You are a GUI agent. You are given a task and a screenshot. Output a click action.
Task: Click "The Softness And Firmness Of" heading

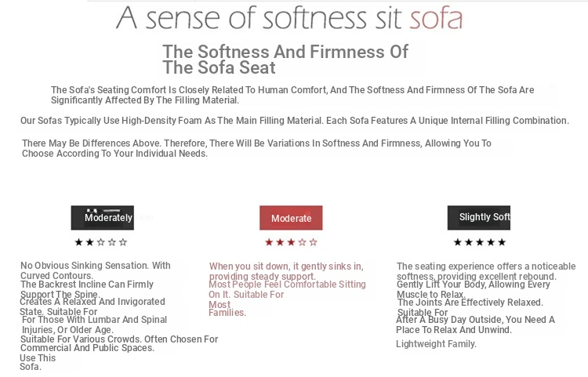285,52
